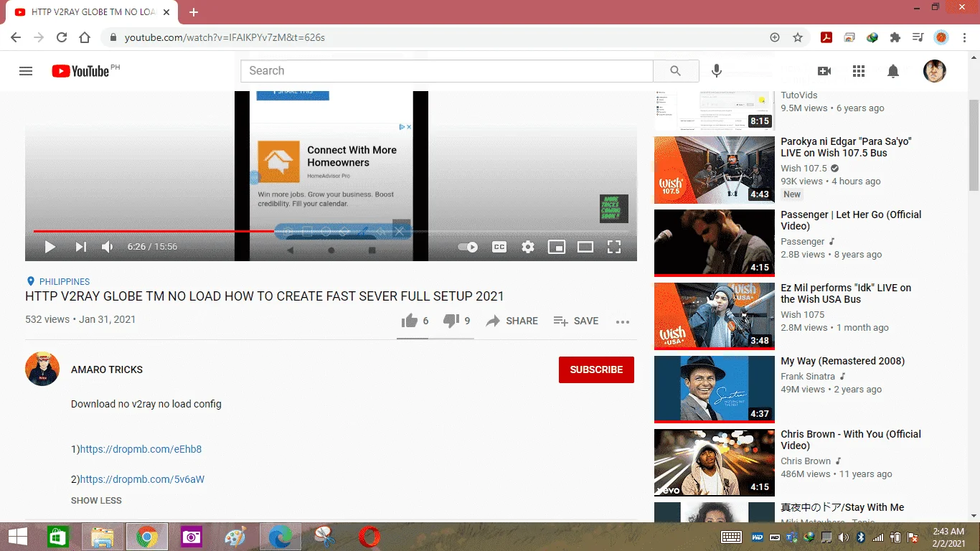Viewport: 980px width, 551px height.
Task: Open the more actions ellipsis menu
Action: 623,321
